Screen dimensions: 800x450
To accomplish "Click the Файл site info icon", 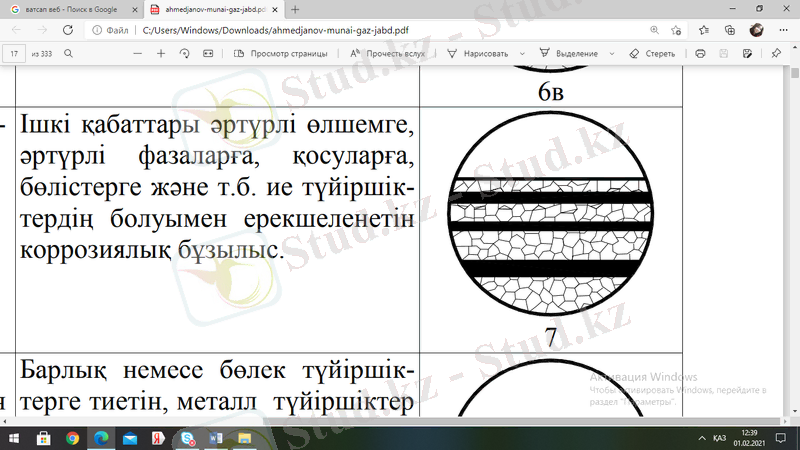I will point(96,30).
